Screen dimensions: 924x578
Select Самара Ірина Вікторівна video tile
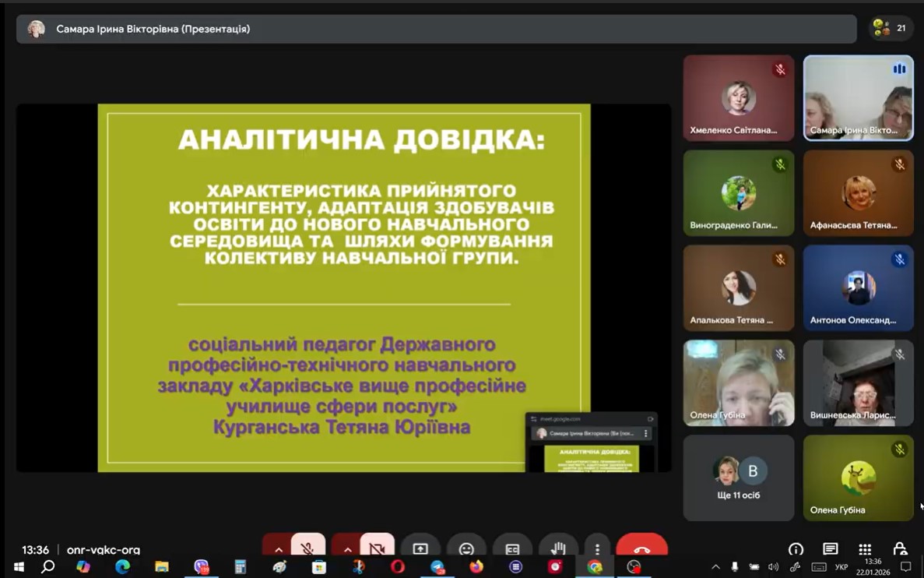(x=858, y=98)
